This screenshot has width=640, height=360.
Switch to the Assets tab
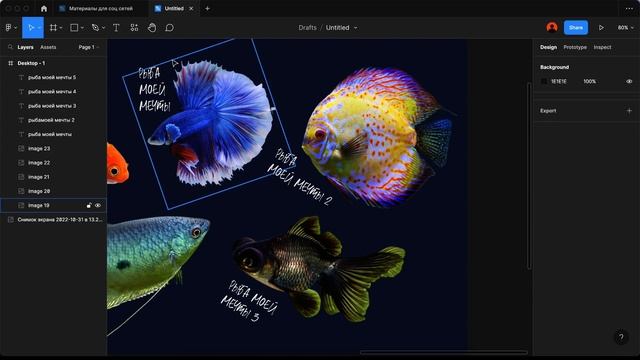tap(48, 47)
